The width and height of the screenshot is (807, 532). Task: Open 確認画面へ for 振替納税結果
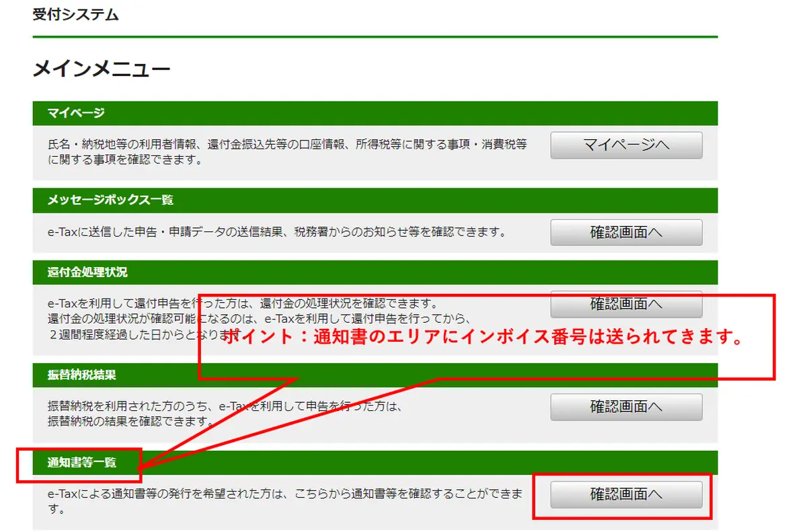coord(626,407)
